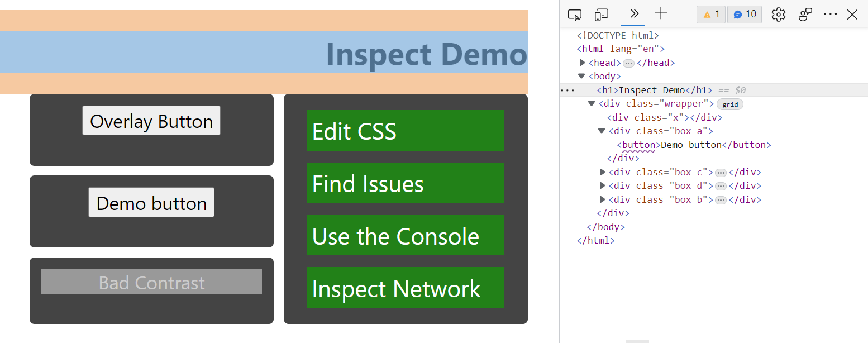Open the Inspect Network link

point(396,288)
